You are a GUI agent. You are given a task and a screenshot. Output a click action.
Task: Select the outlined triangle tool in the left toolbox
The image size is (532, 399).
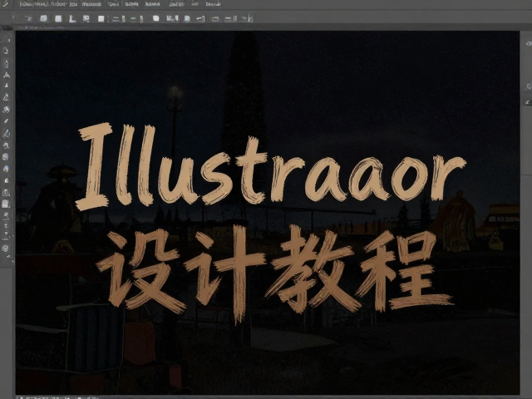click(6, 97)
